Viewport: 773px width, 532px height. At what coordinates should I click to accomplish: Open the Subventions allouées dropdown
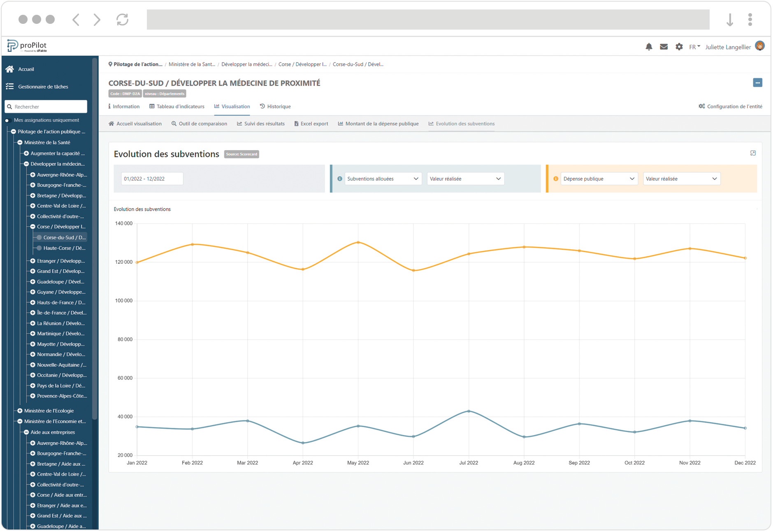point(383,179)
